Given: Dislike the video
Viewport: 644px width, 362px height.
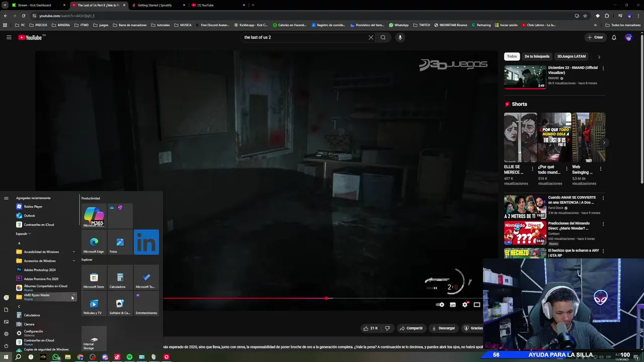Looking at the screenshot, I should point(387,328).
